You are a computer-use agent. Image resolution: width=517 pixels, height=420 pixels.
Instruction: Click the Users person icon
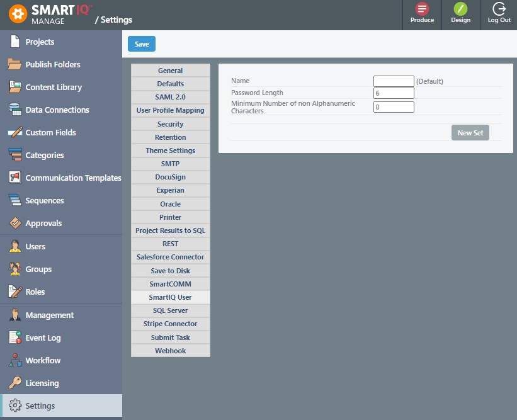click(15, 246)
